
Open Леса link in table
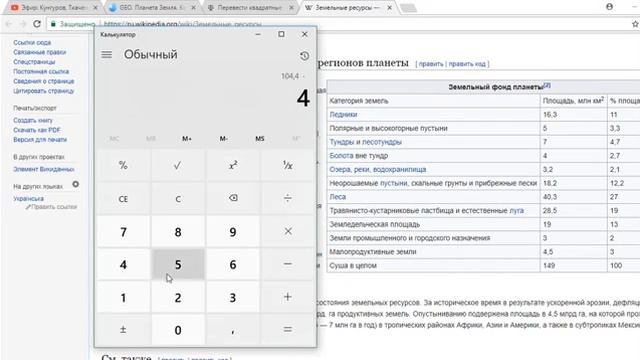tap(338, 197)
